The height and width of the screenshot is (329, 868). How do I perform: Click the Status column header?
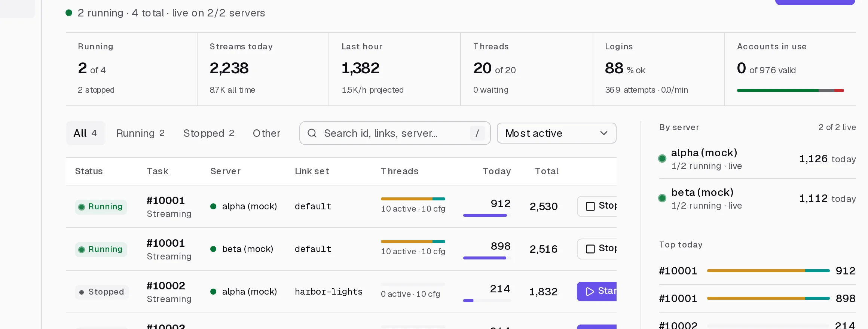[89, 171]
